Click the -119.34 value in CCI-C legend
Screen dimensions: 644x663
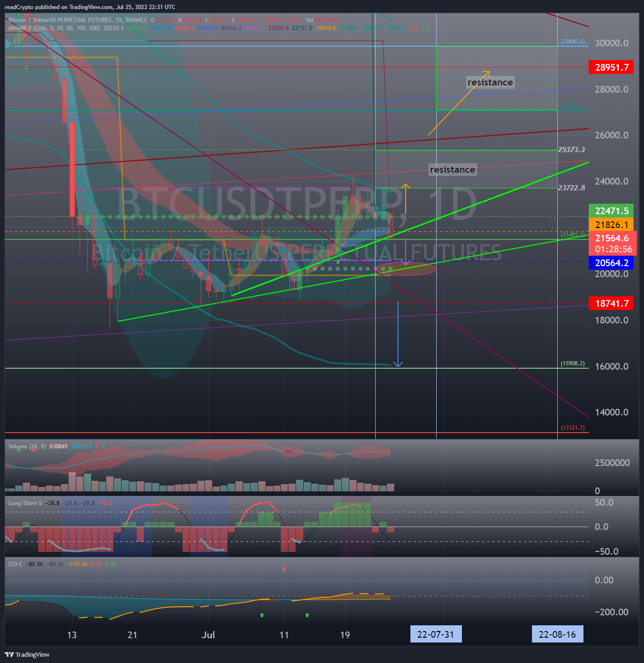tap(77, 564)
